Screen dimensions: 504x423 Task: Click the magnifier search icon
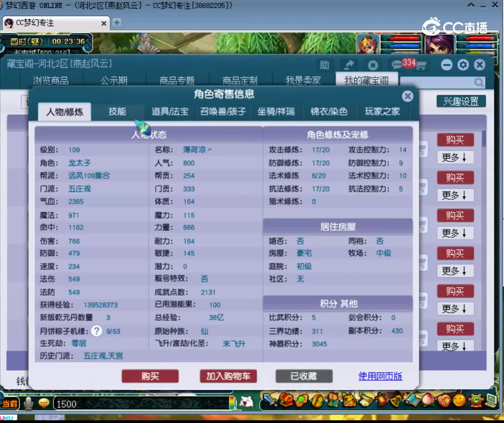point(479,82)
